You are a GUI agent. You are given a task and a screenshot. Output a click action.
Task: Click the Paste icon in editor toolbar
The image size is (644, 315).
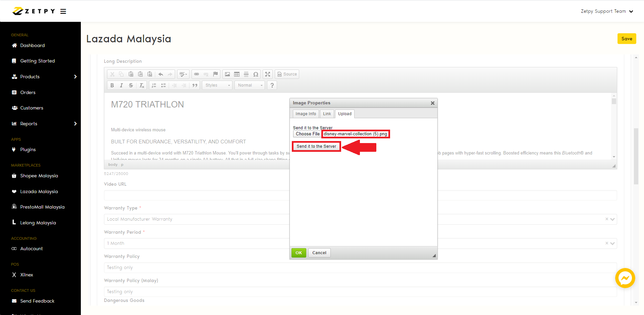point(131,74)
